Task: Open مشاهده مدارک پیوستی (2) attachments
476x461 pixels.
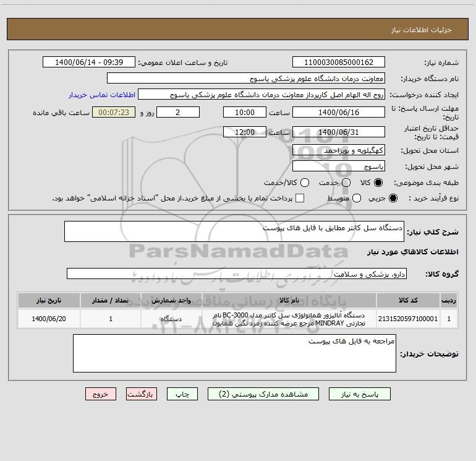Action: click(263, 394)
